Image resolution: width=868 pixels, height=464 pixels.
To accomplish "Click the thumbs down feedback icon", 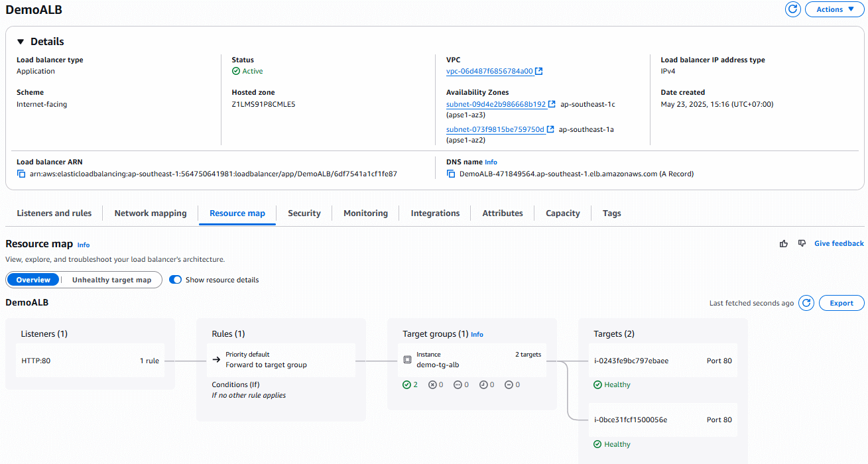I will click(x=802, y=244).
